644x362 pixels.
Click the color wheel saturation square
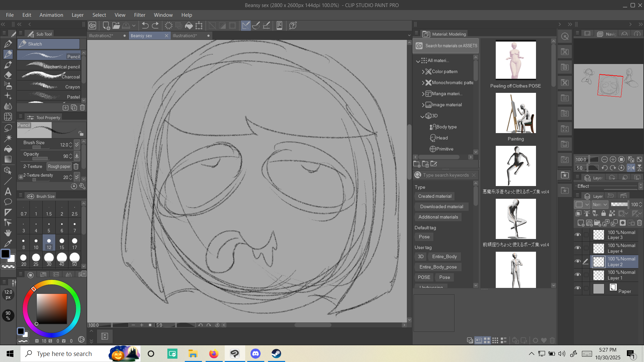click(52, 309)
